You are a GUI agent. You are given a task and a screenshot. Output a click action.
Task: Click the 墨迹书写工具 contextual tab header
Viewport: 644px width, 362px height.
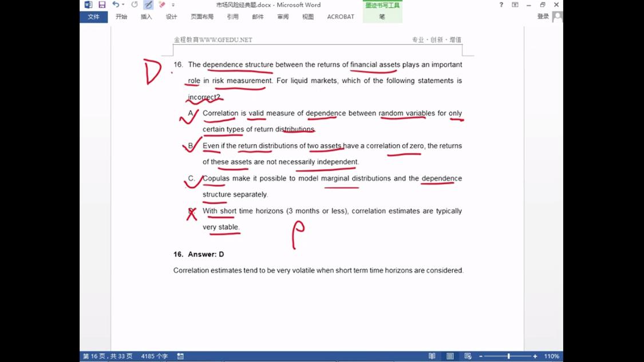click(382, 5)
